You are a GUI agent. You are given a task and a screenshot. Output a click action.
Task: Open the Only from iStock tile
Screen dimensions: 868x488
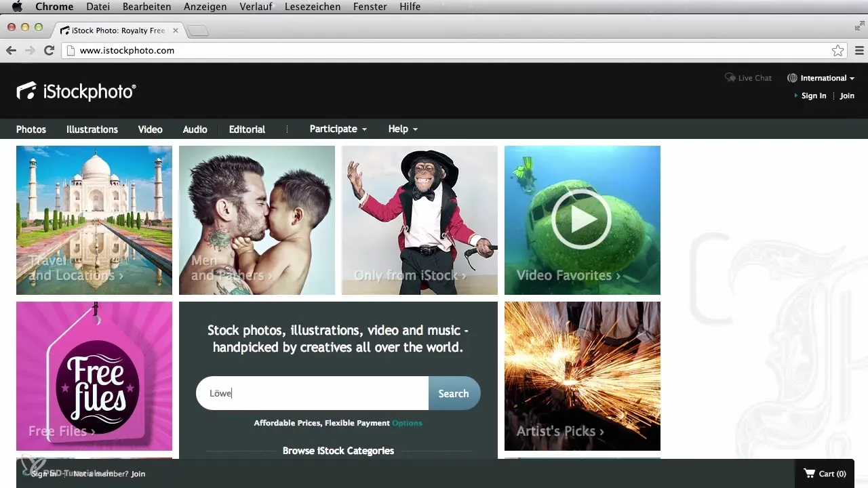[420, 220]
